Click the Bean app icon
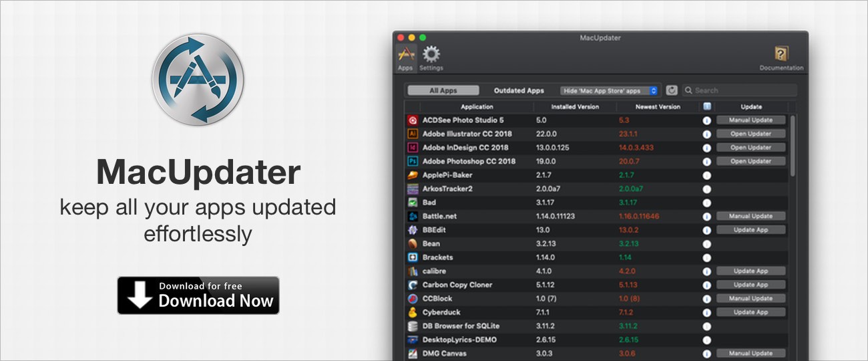The image size is (868, 361). tap(412, 243)
